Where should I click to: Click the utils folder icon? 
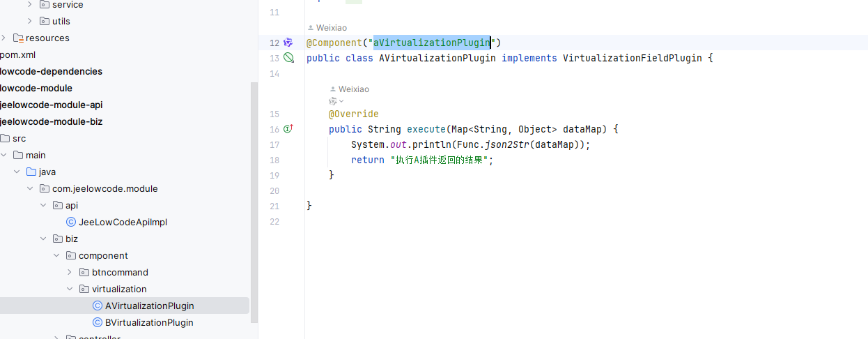point(45,21)
